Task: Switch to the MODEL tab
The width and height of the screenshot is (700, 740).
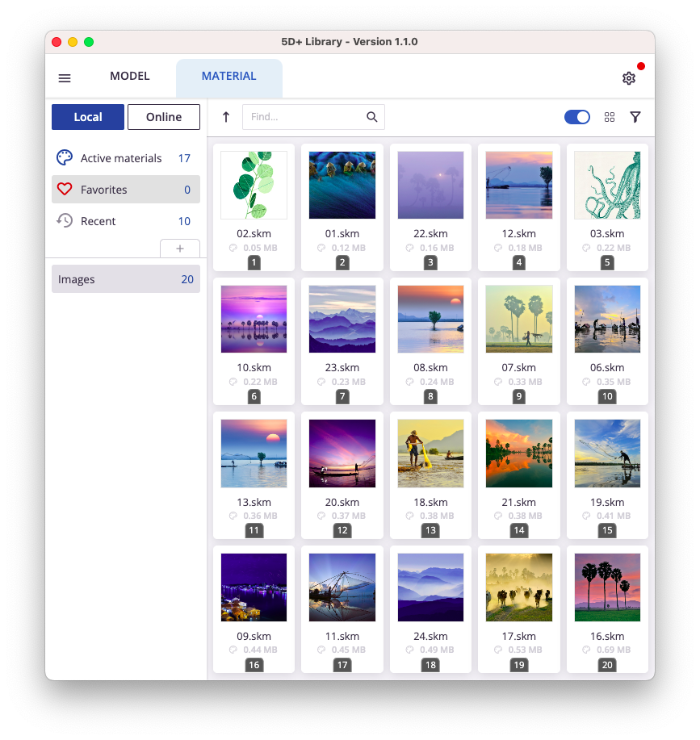Action: (x=130, y=77)
